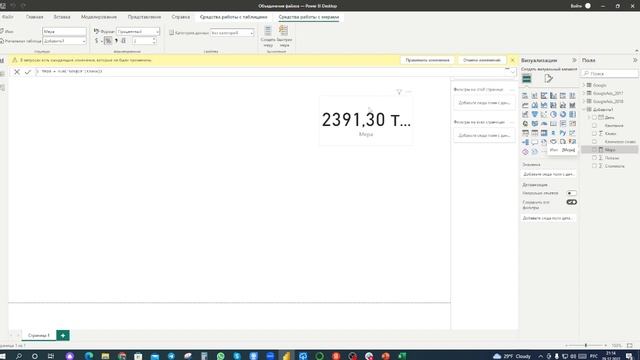
Task: Select the clustered column chart visual
Action: (553, 96)
